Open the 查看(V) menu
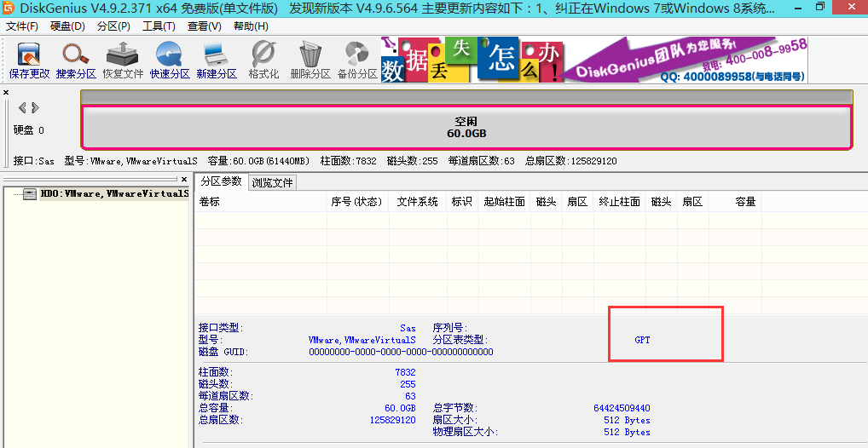The width and height of the screenshot is (868, 448). click(205, 26)
